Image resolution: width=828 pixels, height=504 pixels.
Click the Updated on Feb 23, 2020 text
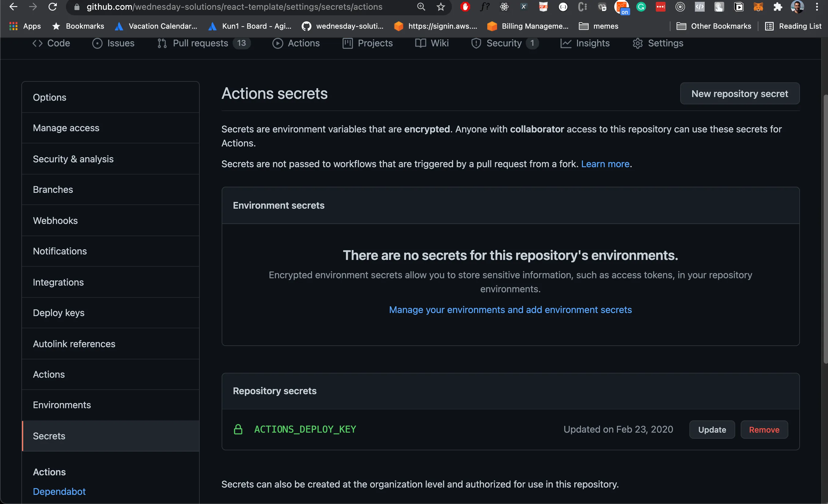618,430
